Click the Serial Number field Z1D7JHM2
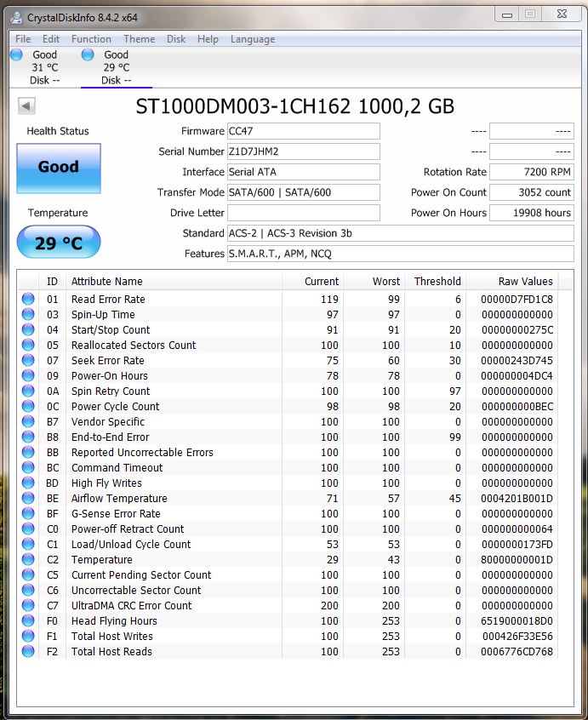Image resolution: width=588 pixels, height=720 pixels. [x=304, y=151]
